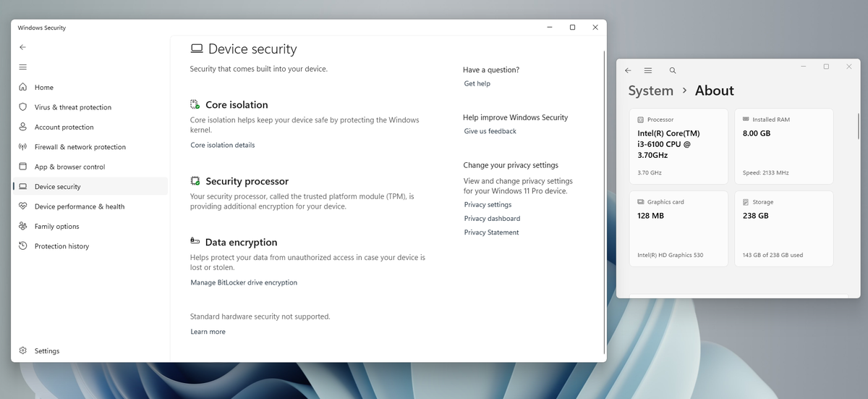Open Privacy settings link
The width and height of the screenshot is (868, 399).
click(488, 204)
